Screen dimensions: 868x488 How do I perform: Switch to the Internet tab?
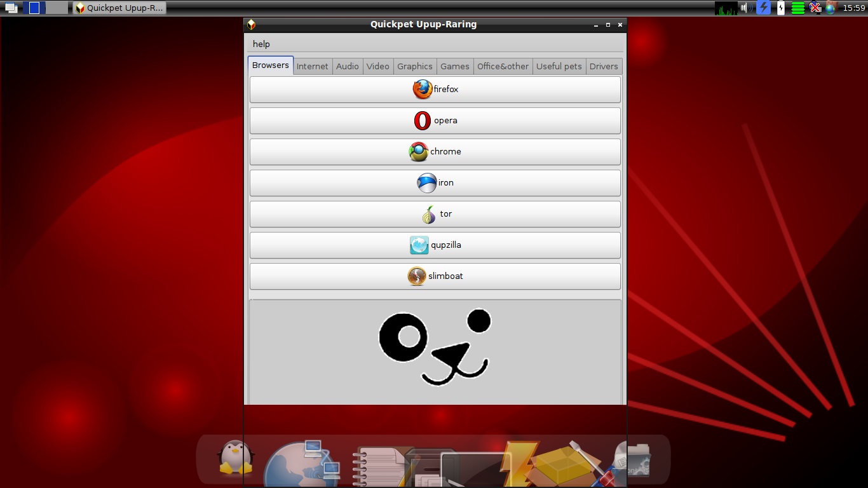313,66
